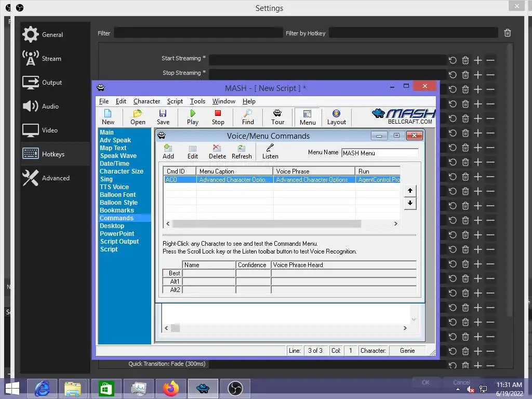
Task: Refresh the commands list
Action: (x=242, y=152)
